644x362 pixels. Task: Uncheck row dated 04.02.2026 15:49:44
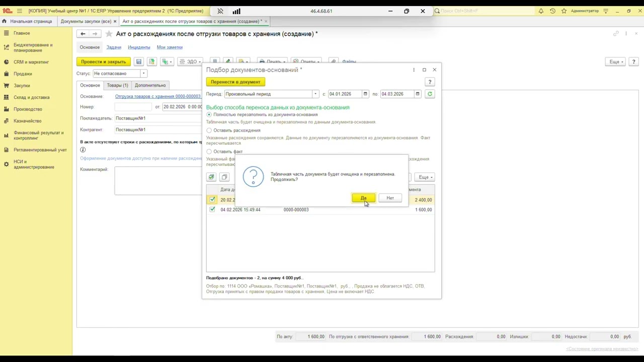click(x=212, y=210)
